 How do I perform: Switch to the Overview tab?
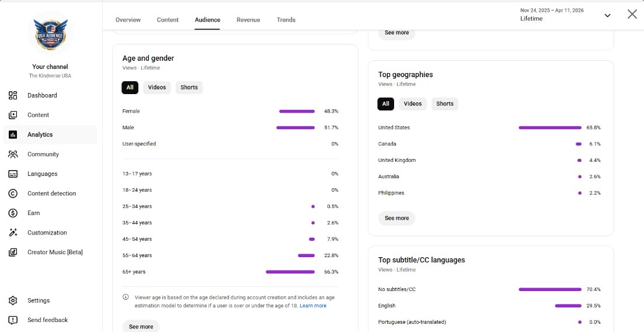pos(128,20)
